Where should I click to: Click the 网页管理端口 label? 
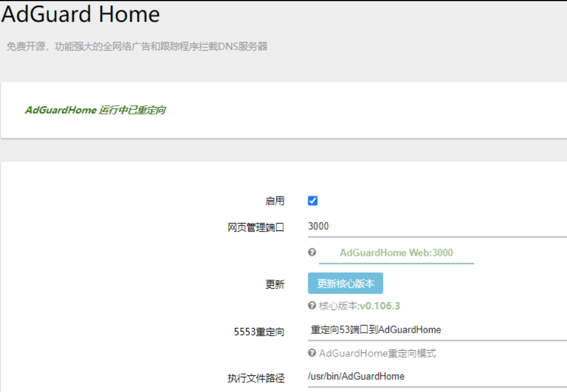[256, 227]
